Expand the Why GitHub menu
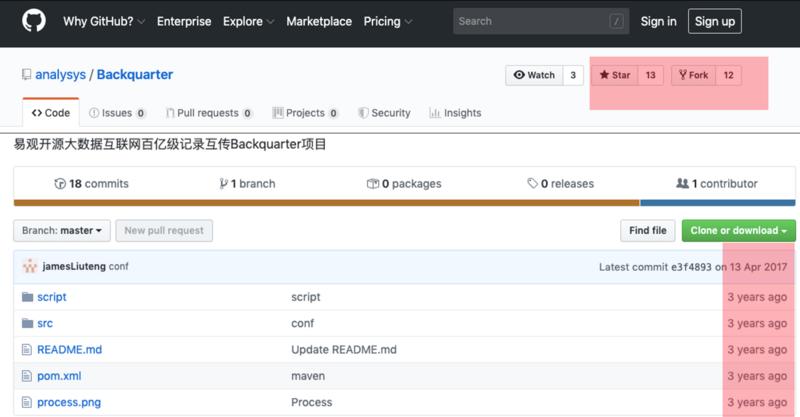Viewport: 800px width, 417px height. (x=104, y=21)
